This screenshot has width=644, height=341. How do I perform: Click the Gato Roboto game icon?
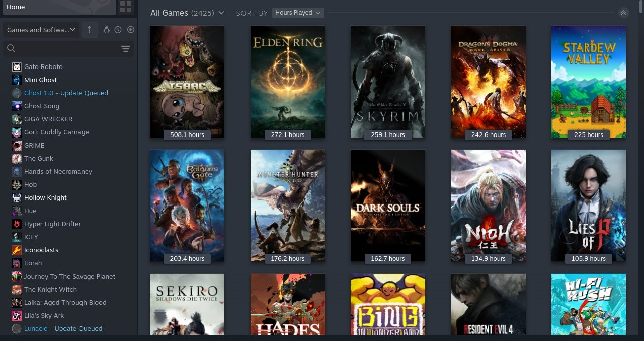coord(17,66)
